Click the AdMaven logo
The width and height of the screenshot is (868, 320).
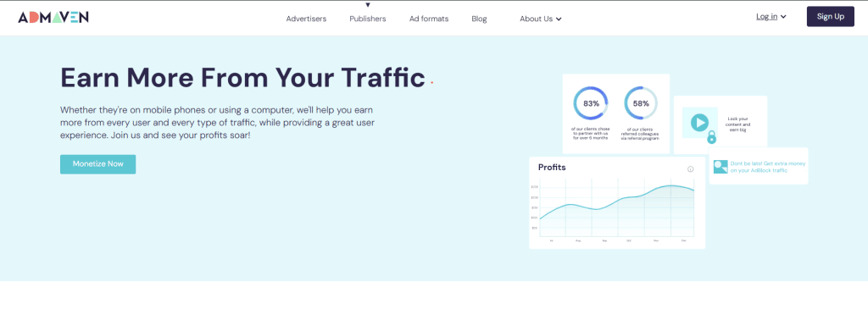click(53, 17)
